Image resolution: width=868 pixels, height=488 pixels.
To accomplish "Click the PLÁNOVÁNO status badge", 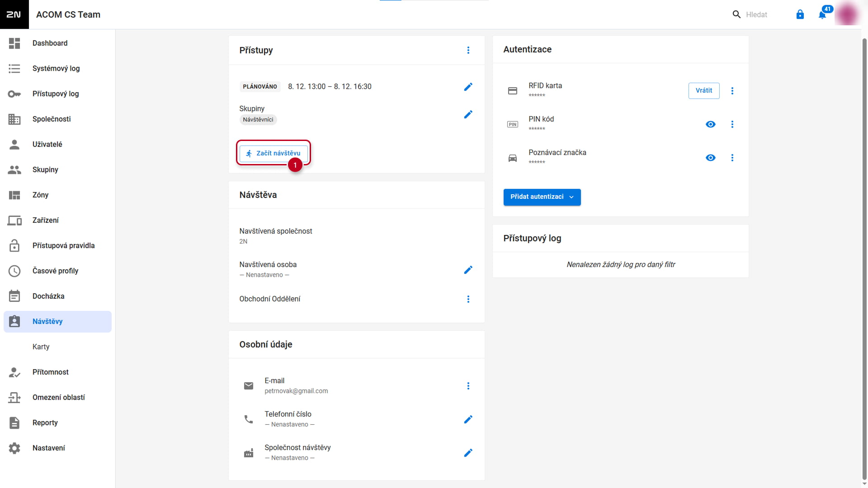I will [x=260, y=87].
